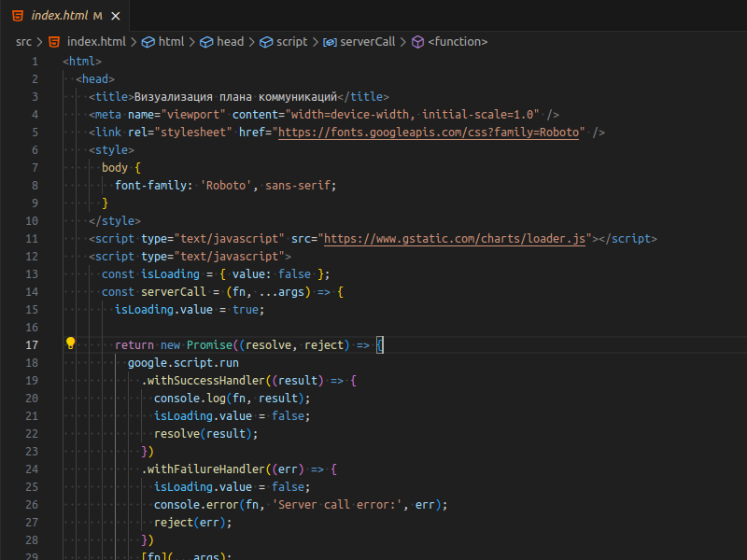Open the script breadcrumb segment
This screenshot has width=747, height=560.
point(291,42)
